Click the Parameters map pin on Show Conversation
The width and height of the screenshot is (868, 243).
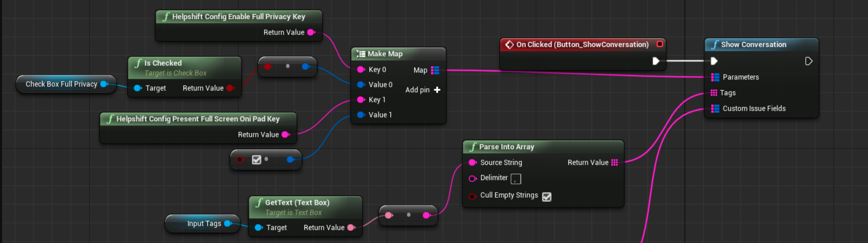tap(715, 77)
